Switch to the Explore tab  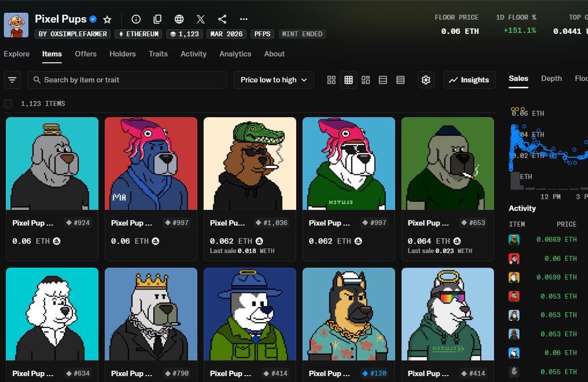click(x=17, y=54)
